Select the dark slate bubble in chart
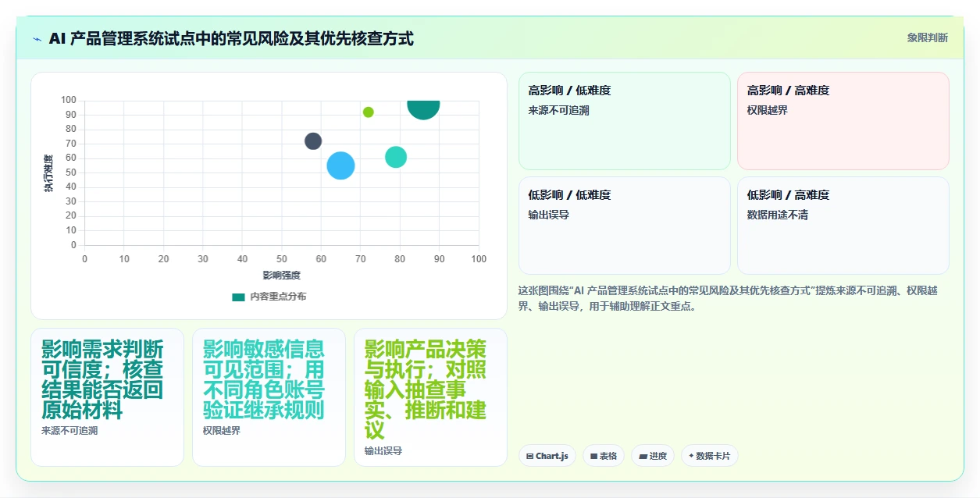Viewport: 980px width, 498px height. [313, 141]
